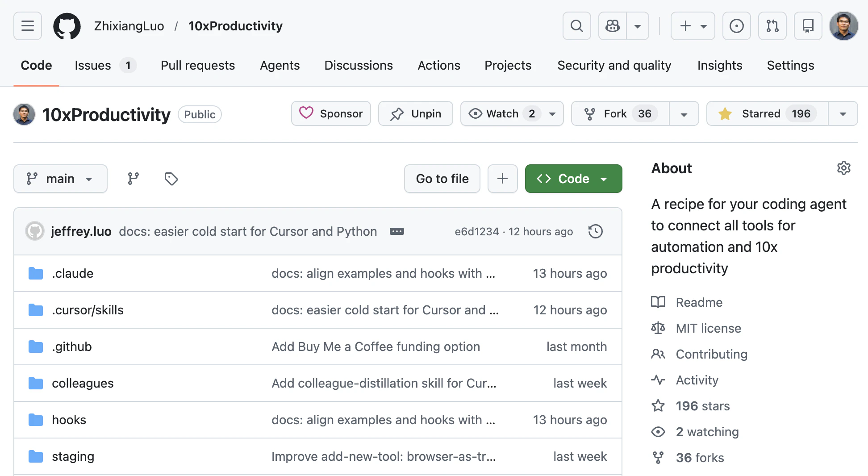Click the GitHub logo home icon
The image size is (868, 476).
pos(67,26)
